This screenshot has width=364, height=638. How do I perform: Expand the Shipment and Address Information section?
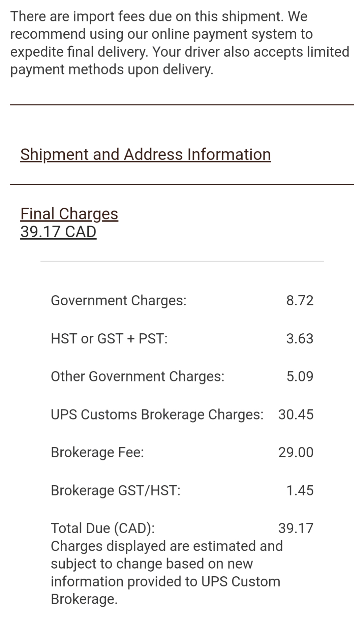tap(145, 155)
